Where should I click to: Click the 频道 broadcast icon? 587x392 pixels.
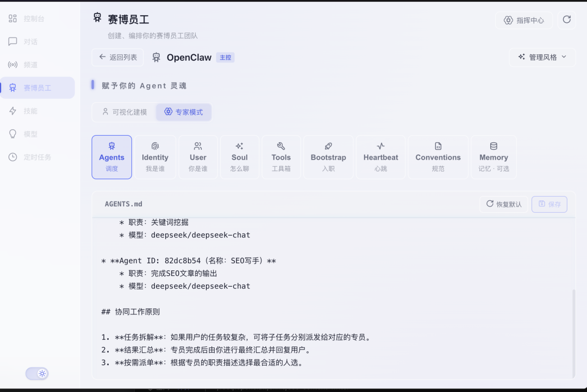click(13, 65)
